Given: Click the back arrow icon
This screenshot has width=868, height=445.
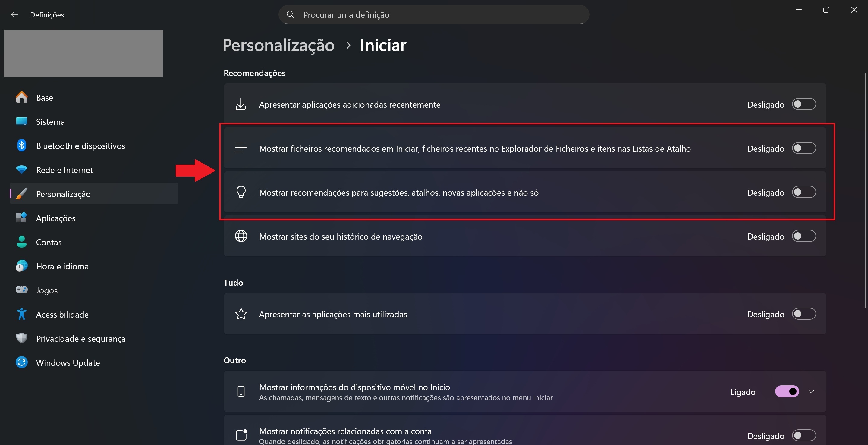Looking at the screenshot, I should (14, 14).
